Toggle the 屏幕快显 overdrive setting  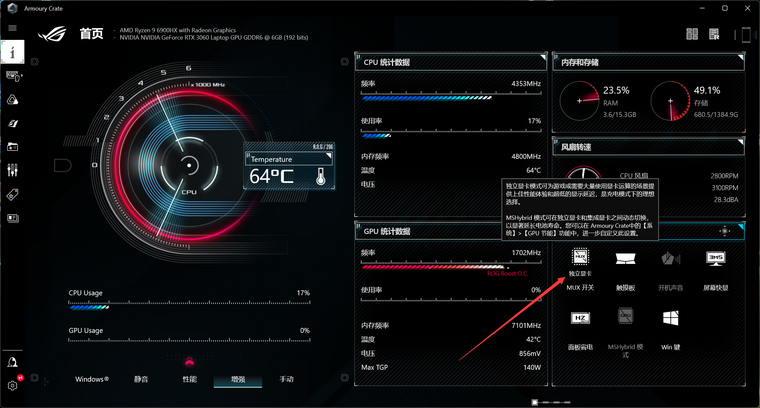[715, 287]
